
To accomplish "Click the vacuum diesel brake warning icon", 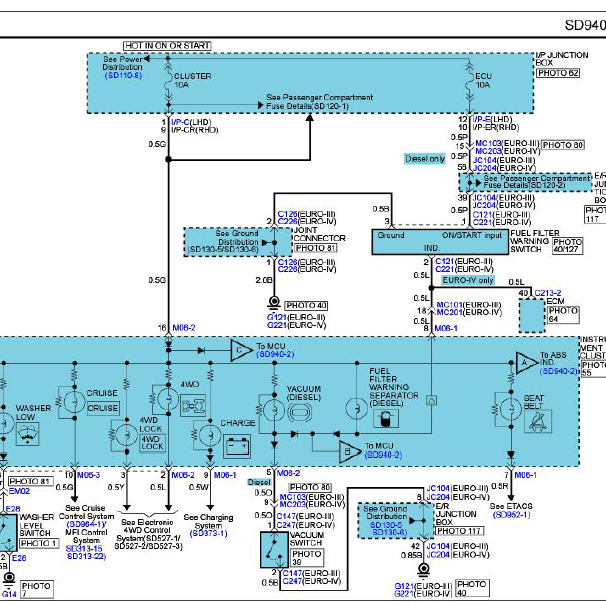I will point(299,412).
